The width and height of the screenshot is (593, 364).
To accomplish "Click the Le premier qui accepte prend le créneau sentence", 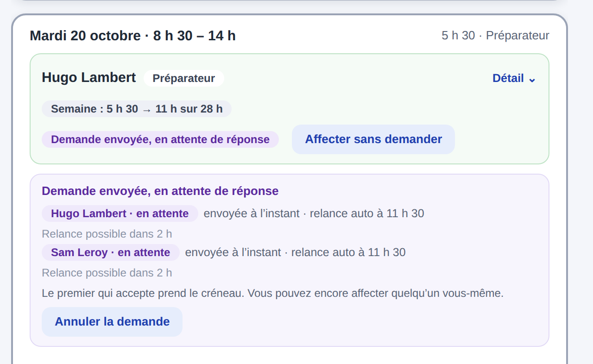I will pyautogui.click(x=272, y=293).
